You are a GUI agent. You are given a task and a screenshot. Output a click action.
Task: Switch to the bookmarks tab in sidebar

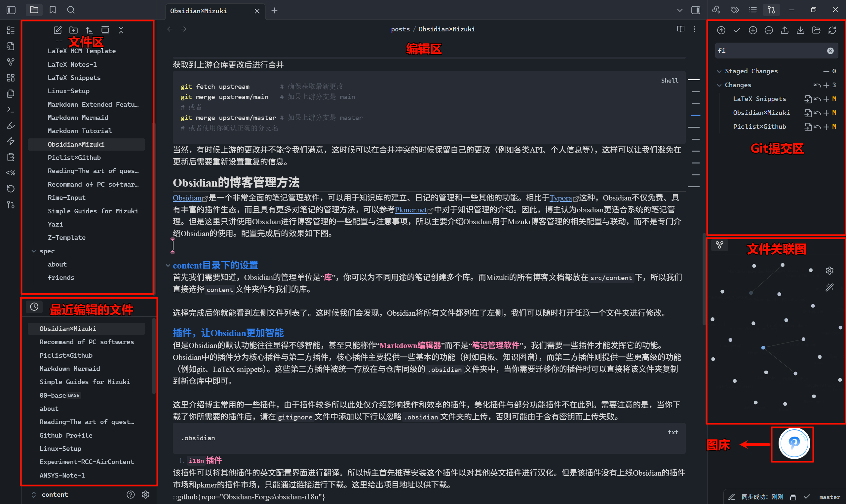point(52,10)
